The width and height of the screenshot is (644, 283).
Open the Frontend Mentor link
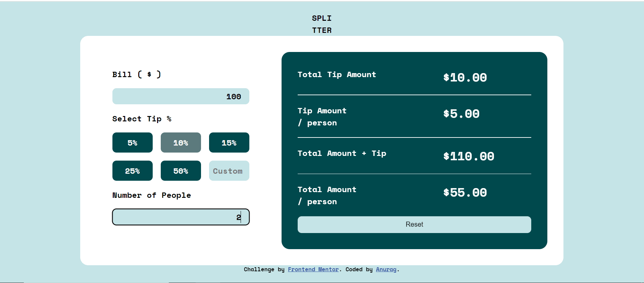313,269
